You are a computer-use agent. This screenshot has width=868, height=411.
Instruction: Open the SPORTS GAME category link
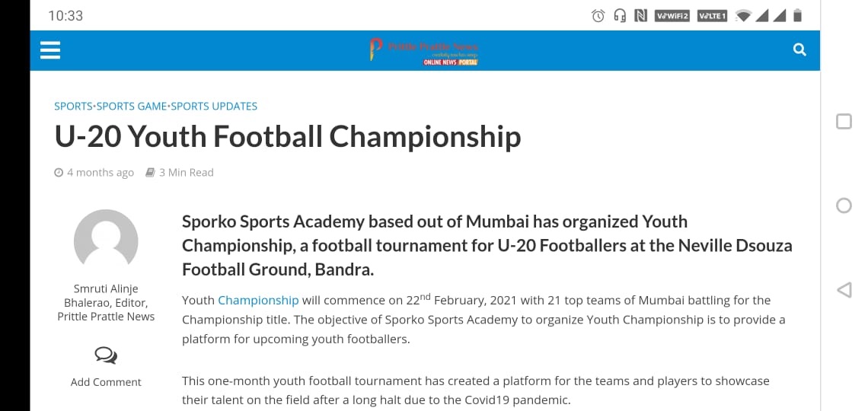132,107
